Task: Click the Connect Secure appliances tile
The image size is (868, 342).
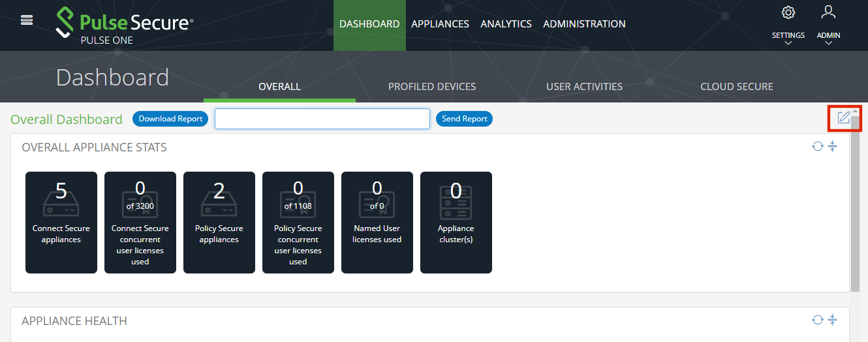Action: 61,223
